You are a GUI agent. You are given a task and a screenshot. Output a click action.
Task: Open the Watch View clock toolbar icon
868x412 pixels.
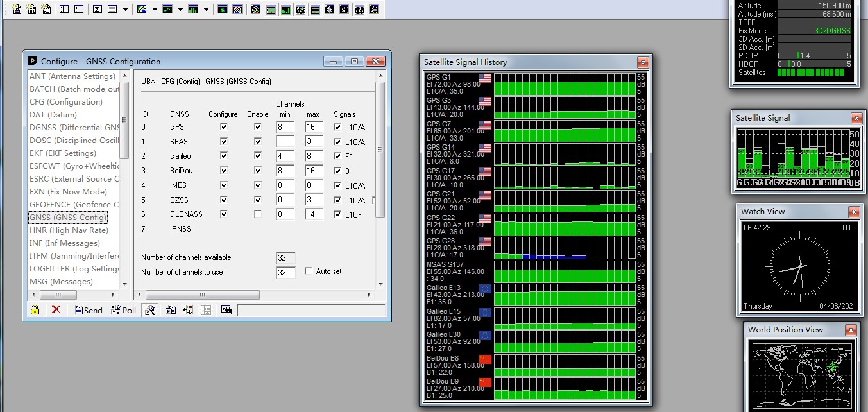tap(359, 10)
